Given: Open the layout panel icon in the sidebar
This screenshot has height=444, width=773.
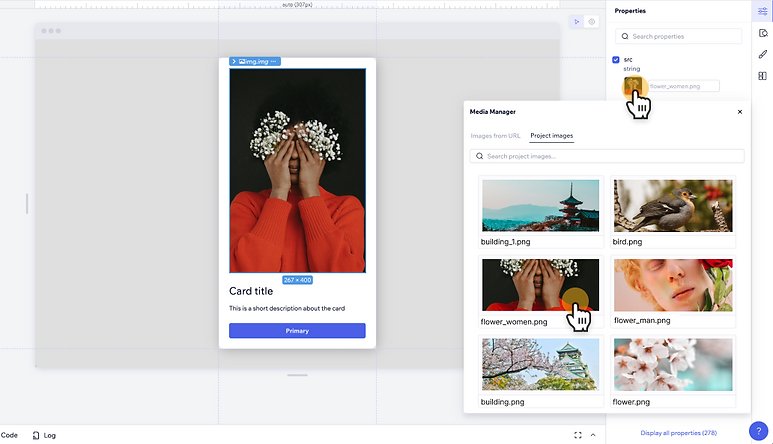Looking at the screenshot, I should point(763,76).
